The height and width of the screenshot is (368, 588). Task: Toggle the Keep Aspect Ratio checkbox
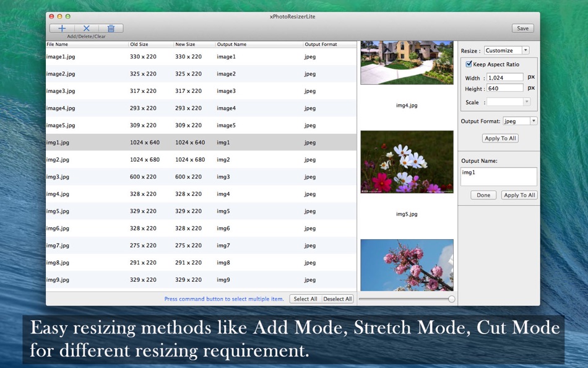[469, 64]
